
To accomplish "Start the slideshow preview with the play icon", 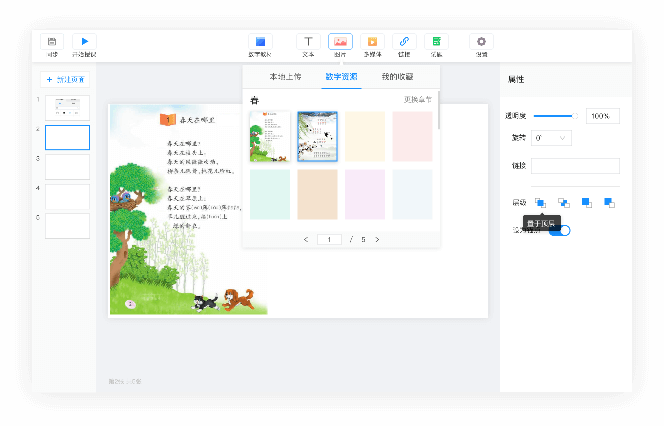I will click(84, 41).
